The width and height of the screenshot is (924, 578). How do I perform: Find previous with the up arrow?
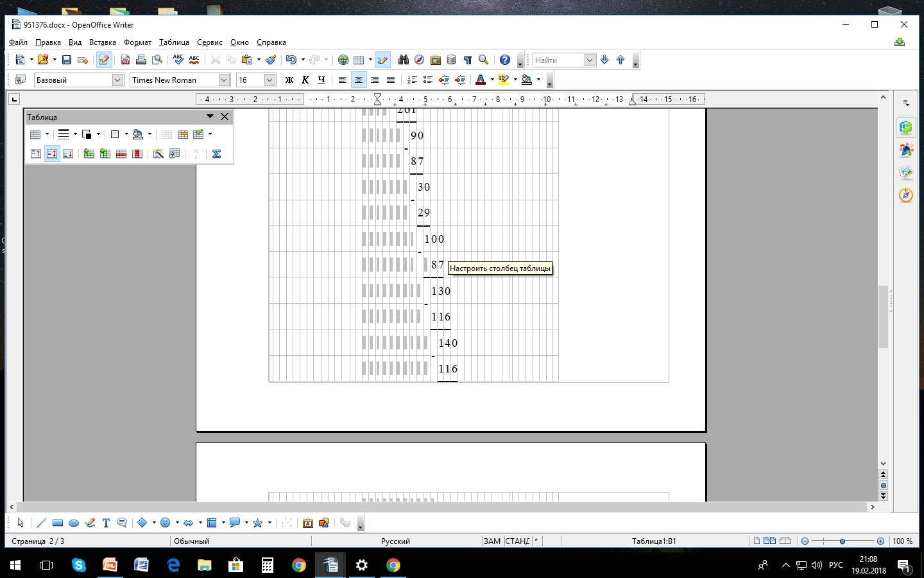(x=620, y=60)
